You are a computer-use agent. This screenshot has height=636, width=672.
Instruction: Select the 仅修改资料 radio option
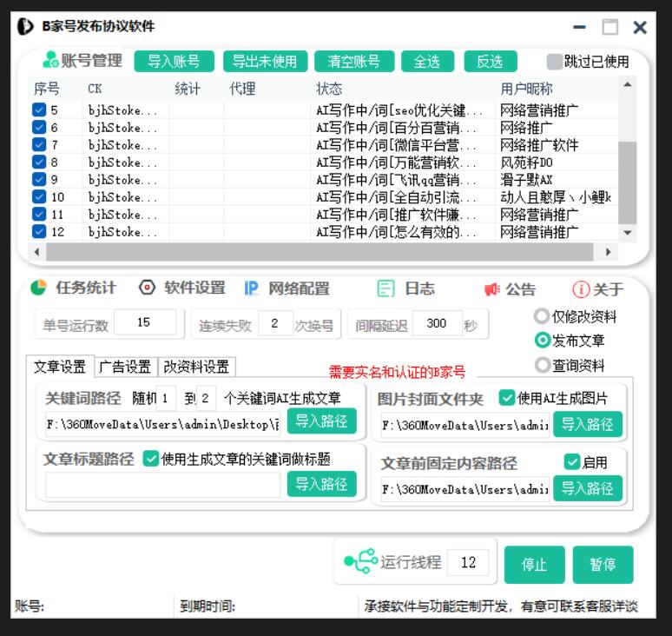point(543,316)
